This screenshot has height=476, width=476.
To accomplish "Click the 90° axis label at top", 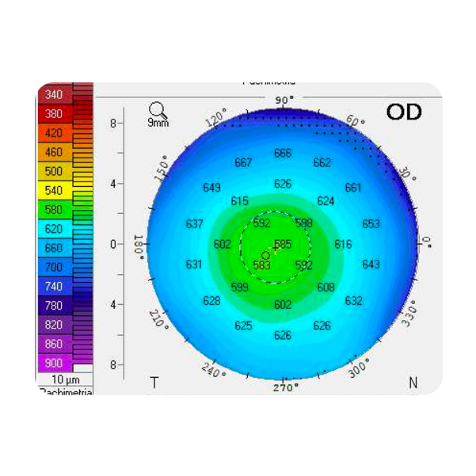I will pos(283,101).
